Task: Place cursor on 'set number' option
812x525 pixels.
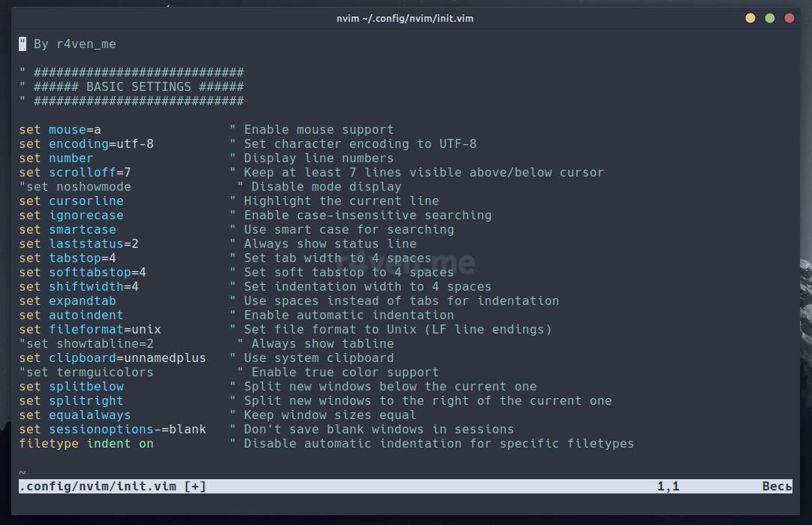Action: pos(56,158)
